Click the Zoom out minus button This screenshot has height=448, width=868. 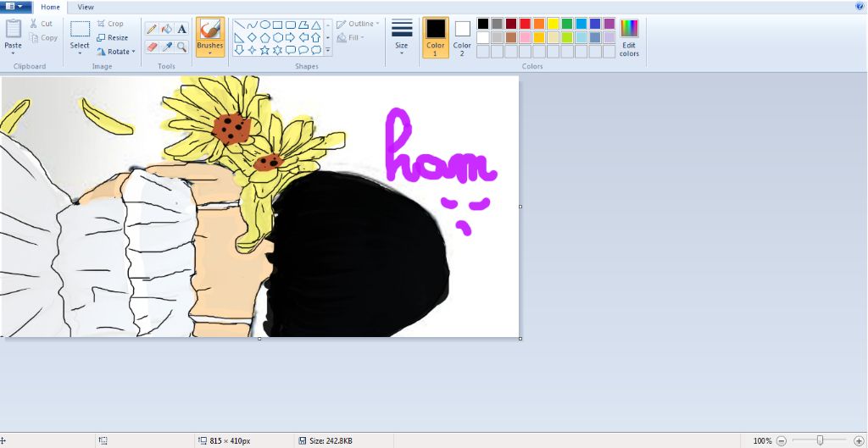tap(781, 441)
